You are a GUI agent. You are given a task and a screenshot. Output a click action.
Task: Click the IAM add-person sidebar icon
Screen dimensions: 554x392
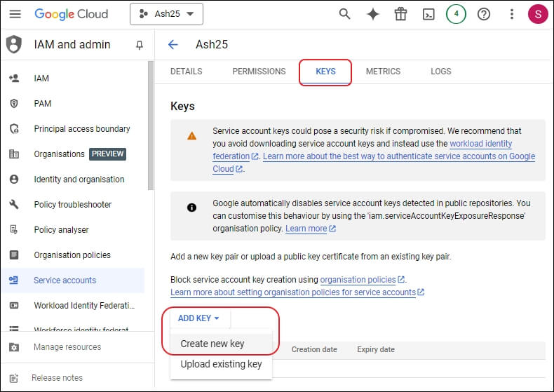[14, 78]
